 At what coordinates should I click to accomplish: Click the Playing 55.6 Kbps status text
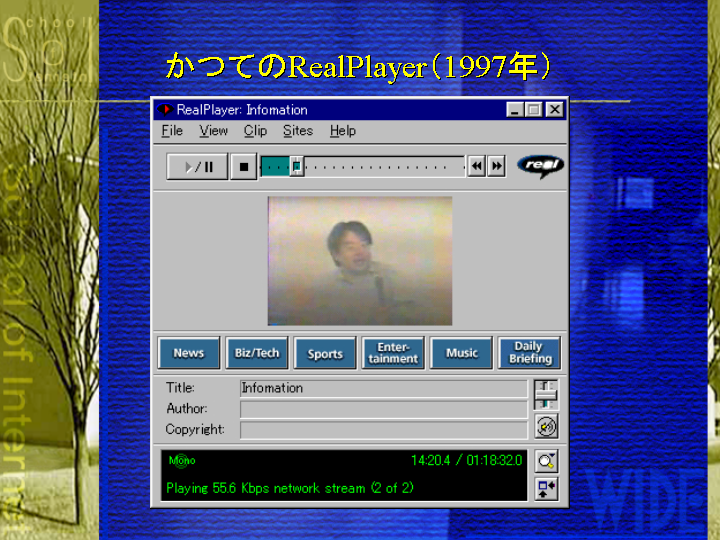pyautogui.click(x=290, y=488)
